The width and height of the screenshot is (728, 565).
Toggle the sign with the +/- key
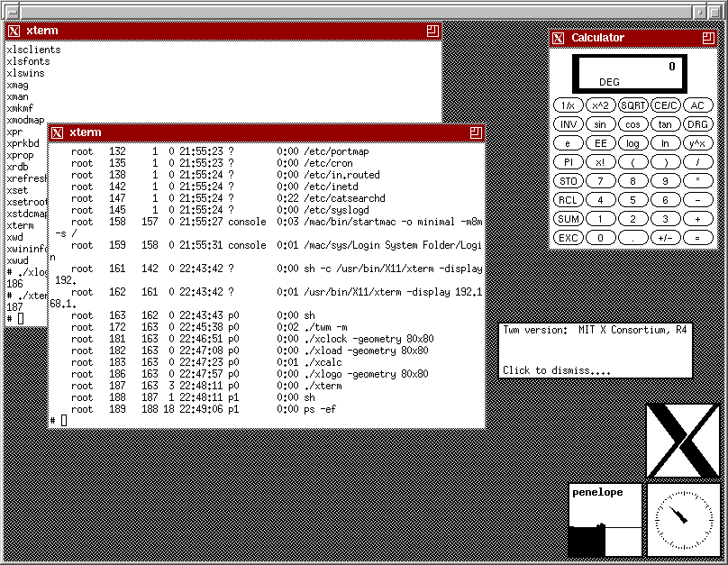pyautogui.click(x=665, y=238)
